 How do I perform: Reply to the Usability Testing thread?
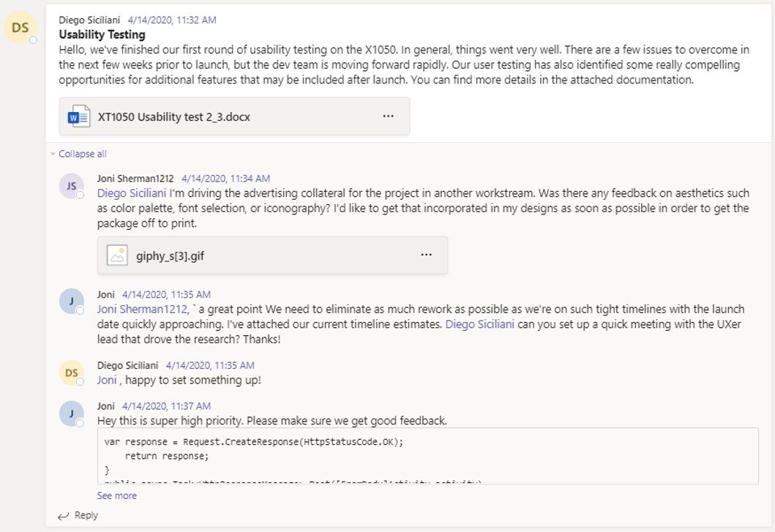tap(78, 516)
